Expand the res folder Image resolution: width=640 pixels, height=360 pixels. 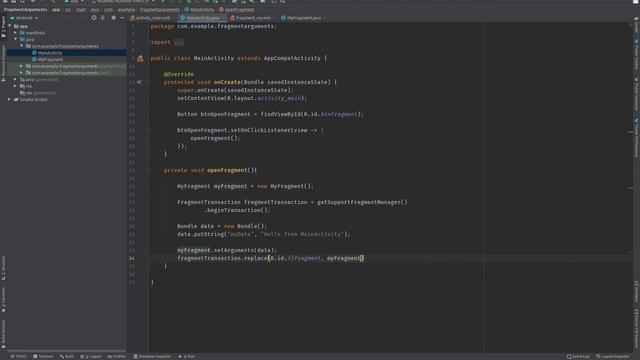16,86
